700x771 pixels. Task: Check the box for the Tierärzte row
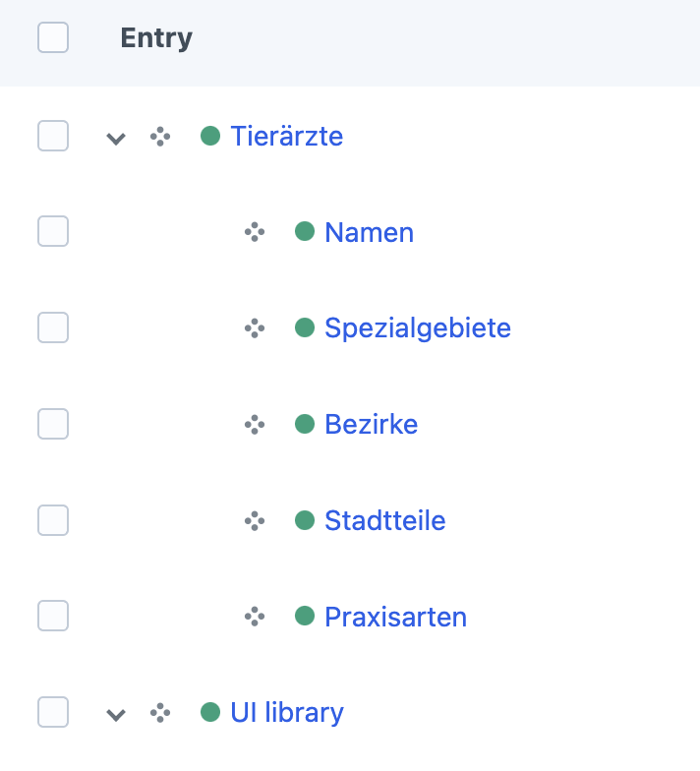(x=53, y=136)
